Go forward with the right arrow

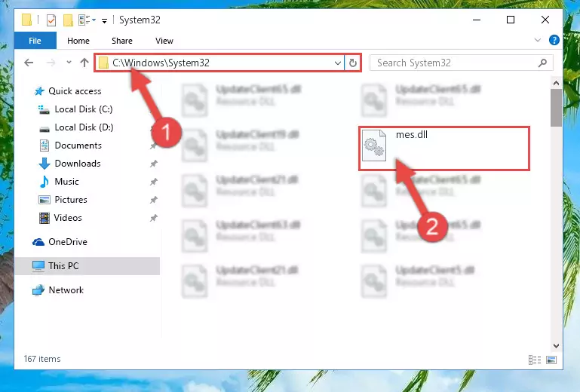[x=51, y=63]
